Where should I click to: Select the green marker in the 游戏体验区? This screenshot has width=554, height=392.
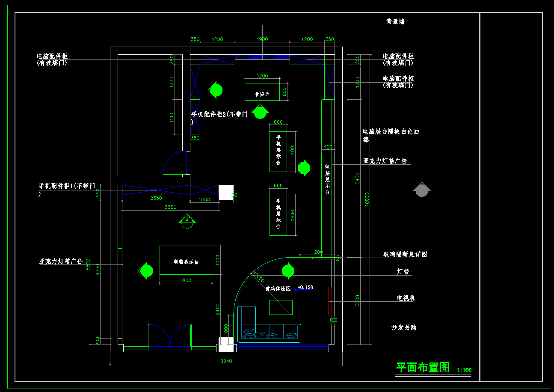(288, 271)
